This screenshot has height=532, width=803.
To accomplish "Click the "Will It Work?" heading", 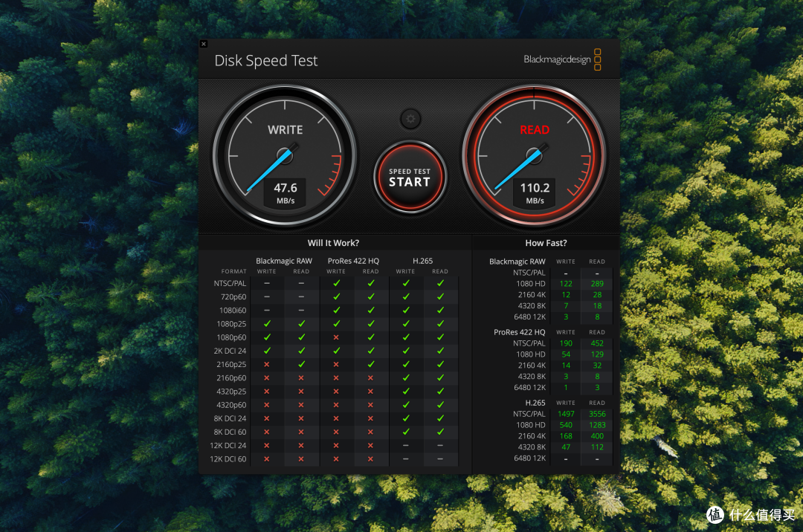I will 333,243.
